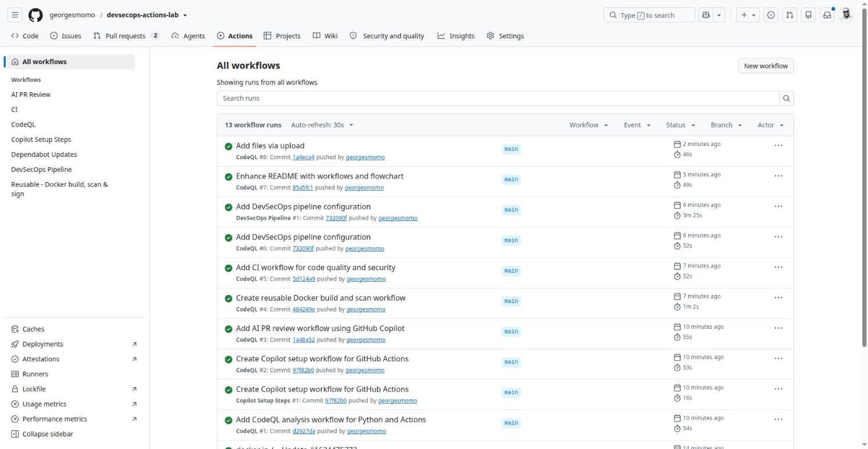Image resolution: width=868 pixels, height=449 pixels.
Task: Expand the Branch filter dropdown
Action: coord(726,125)
